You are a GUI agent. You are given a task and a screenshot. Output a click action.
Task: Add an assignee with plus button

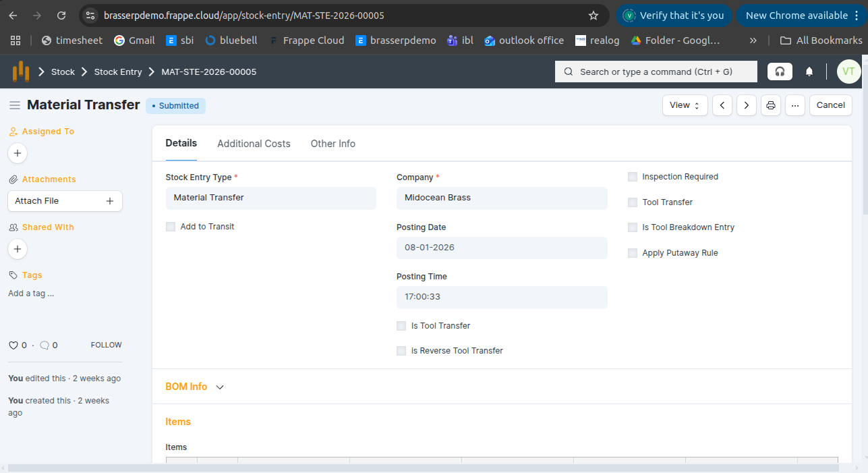pyautogui.click(x=18, y=153)
